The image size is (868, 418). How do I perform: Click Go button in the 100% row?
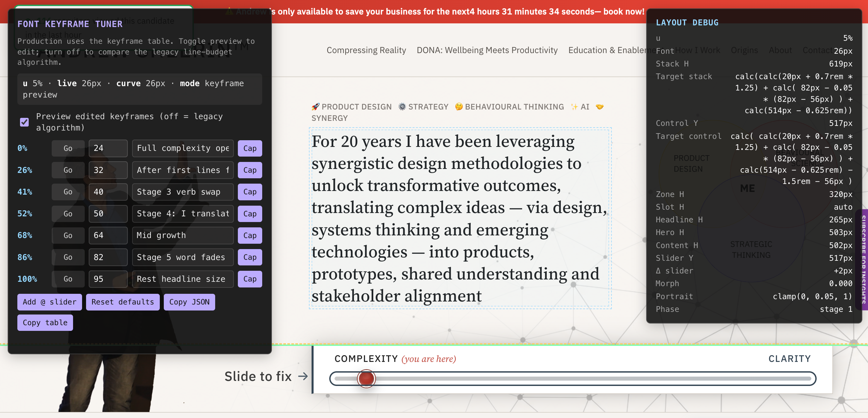[68, 279]
